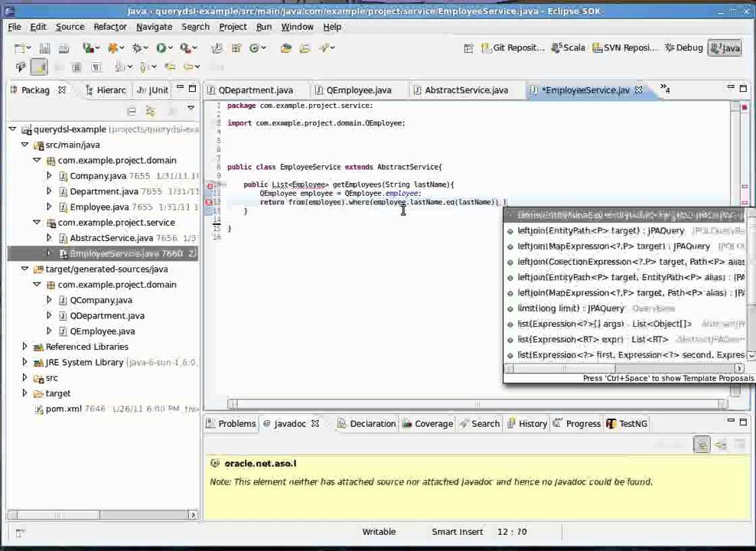Click the Progress view tab
The height and width of the screenshot is (551, 756).
pyautogui.click(x=577, y=424)
